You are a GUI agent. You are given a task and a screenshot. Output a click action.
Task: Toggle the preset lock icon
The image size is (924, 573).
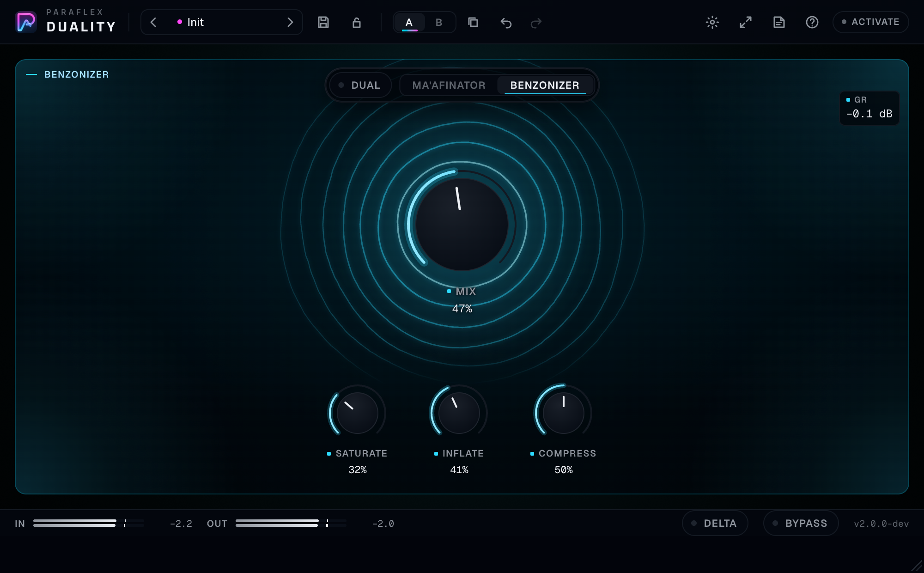(357, 22)
